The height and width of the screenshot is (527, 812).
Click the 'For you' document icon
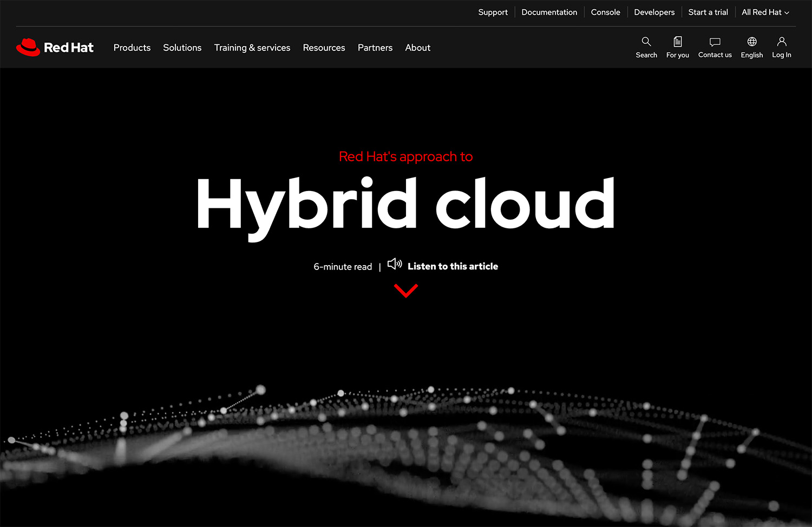[x=678, y=48]
